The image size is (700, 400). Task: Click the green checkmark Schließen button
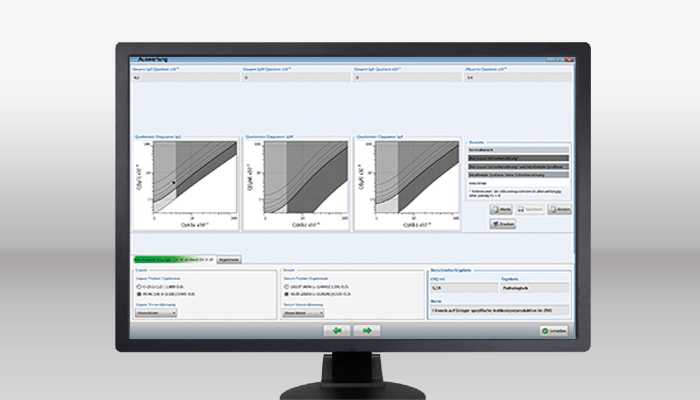[554, 329]
